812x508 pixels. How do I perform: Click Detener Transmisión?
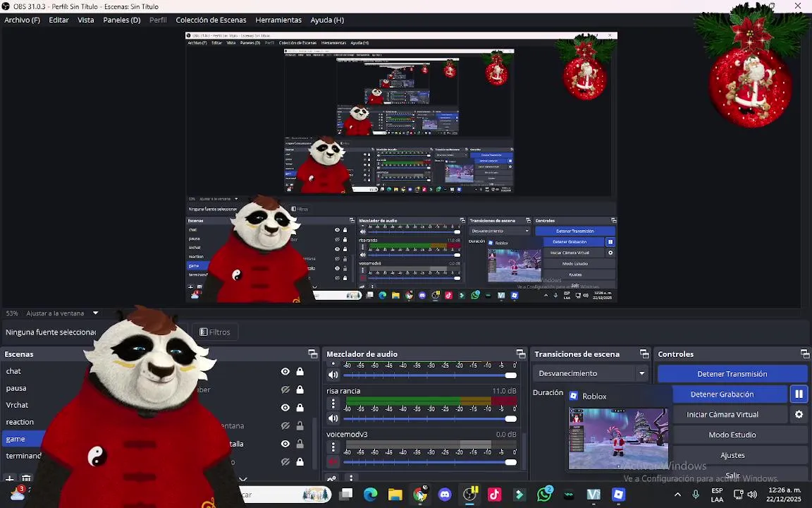pos(732,374)
